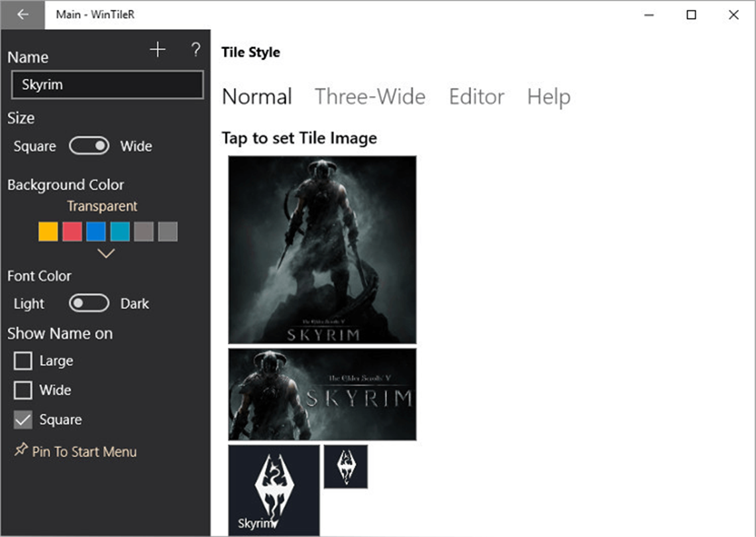Click the Pin To Start Menu link
756x537 pixels.
click(84, 451)
